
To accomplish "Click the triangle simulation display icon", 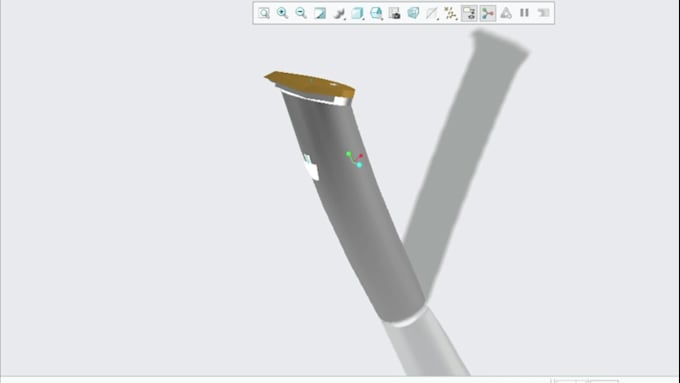I will 506,13.
